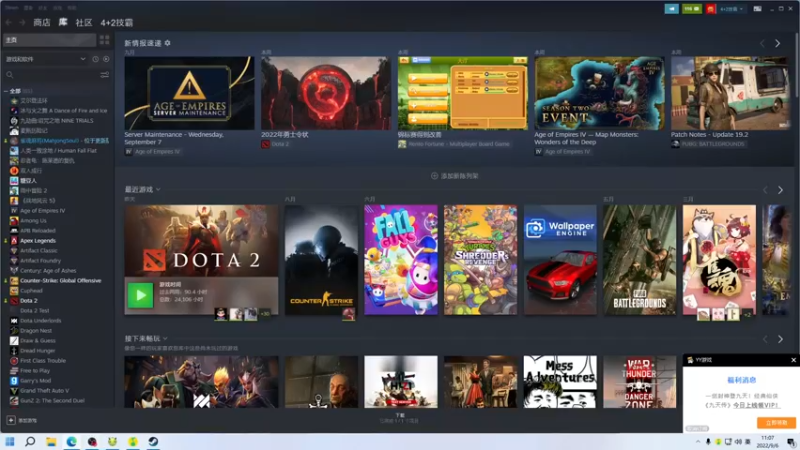
Task: Click the red avatar icon
Action: 711,9
